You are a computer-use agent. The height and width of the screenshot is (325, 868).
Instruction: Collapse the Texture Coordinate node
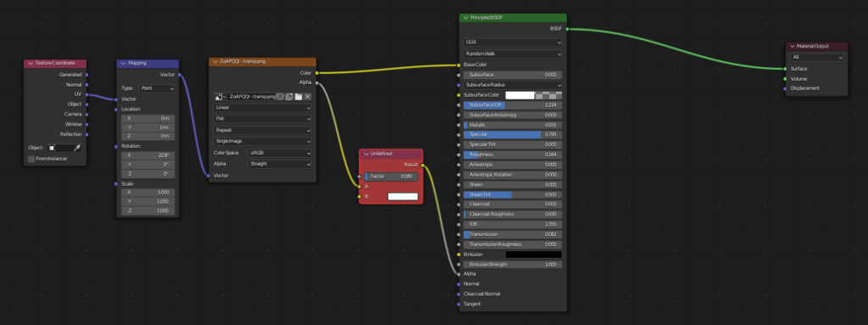(x=31, y=64)
